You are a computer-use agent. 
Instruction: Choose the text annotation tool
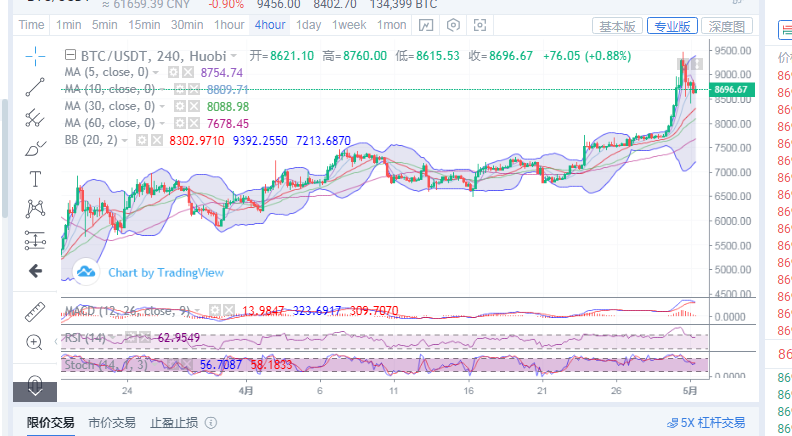(x=36, y=178)
